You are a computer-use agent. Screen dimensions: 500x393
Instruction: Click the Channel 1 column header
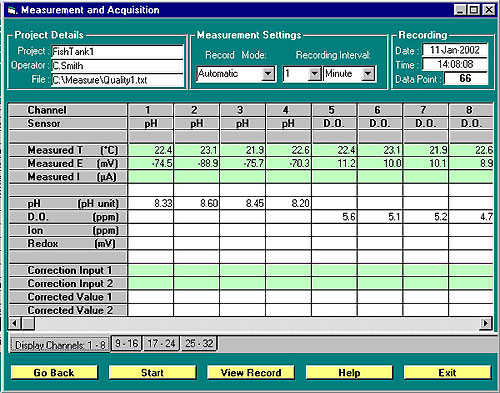pyautogui.click(x=151, y=110)
